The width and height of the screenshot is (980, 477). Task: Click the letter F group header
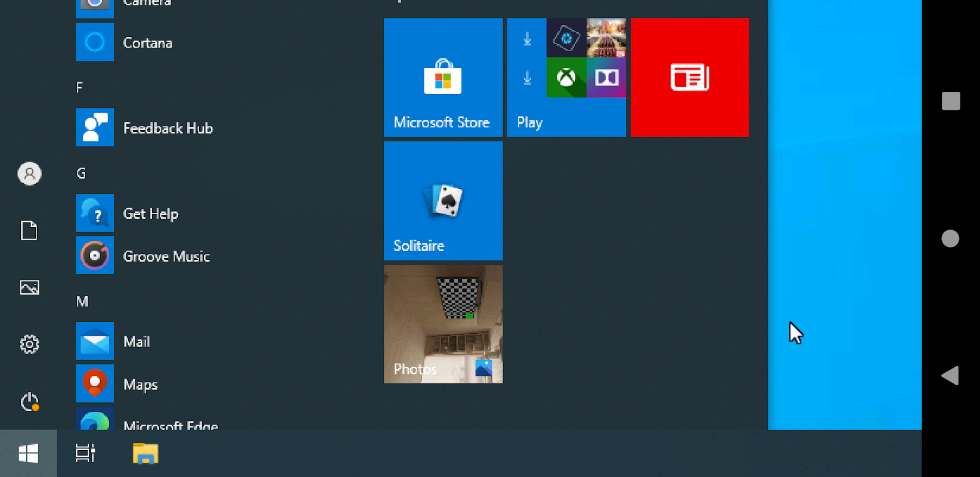pyautogui.click(x=79, y=88)
